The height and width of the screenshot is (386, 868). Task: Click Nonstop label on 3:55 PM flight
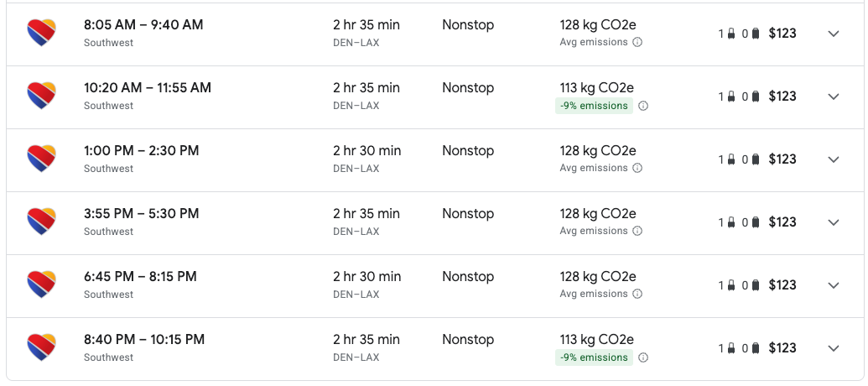[x=468, y=214]
